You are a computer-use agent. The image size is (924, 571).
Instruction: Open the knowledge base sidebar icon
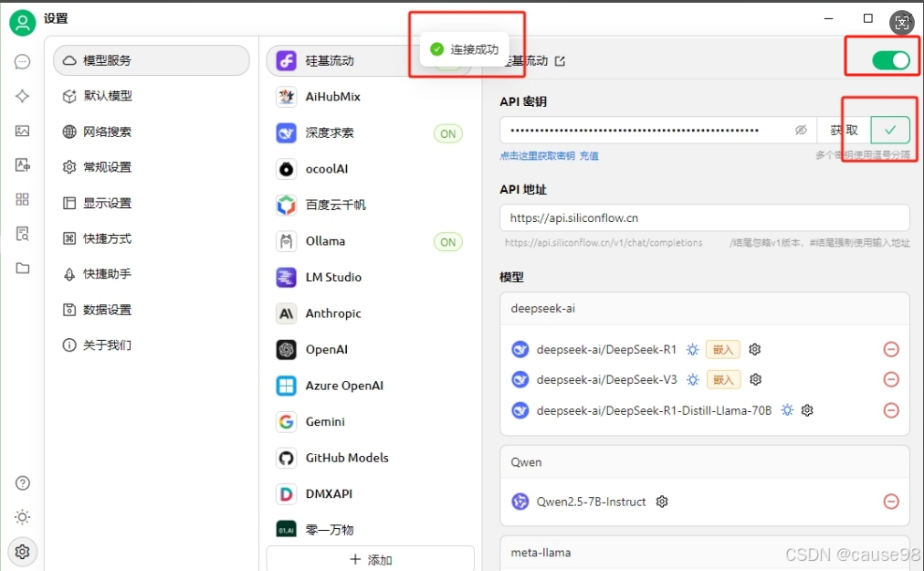pos(23,234)
